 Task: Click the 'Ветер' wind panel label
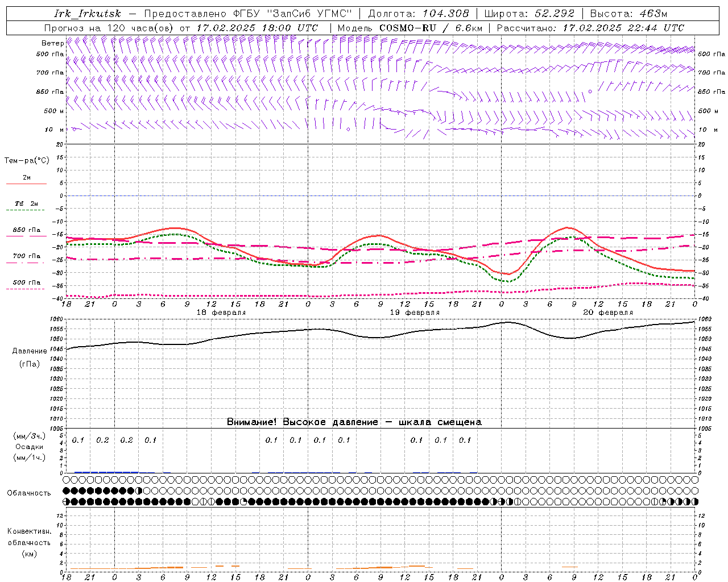[x=52, y=43]
